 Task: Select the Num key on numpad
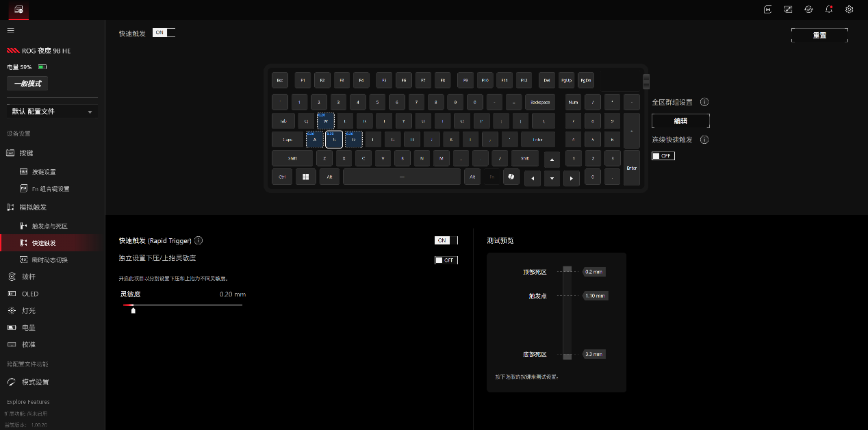pyautogui.click(x=573, y=102)
